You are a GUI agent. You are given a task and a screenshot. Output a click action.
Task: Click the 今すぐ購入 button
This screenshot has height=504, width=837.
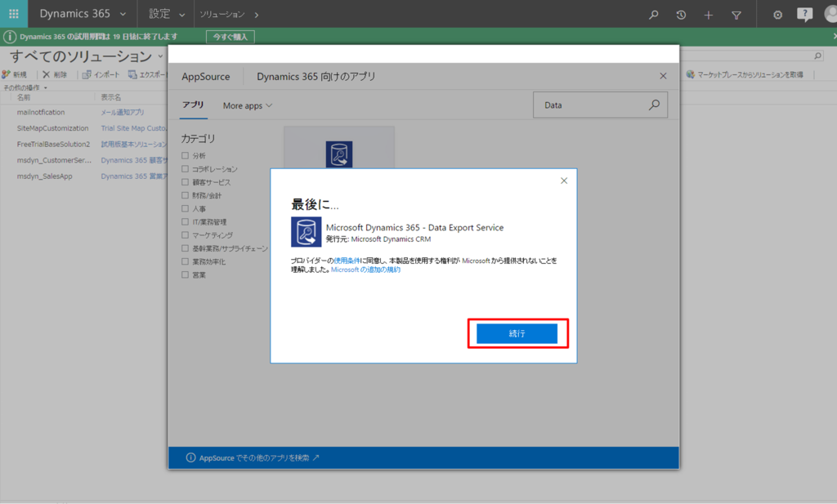pyautogui.click(x=230, y=37)
